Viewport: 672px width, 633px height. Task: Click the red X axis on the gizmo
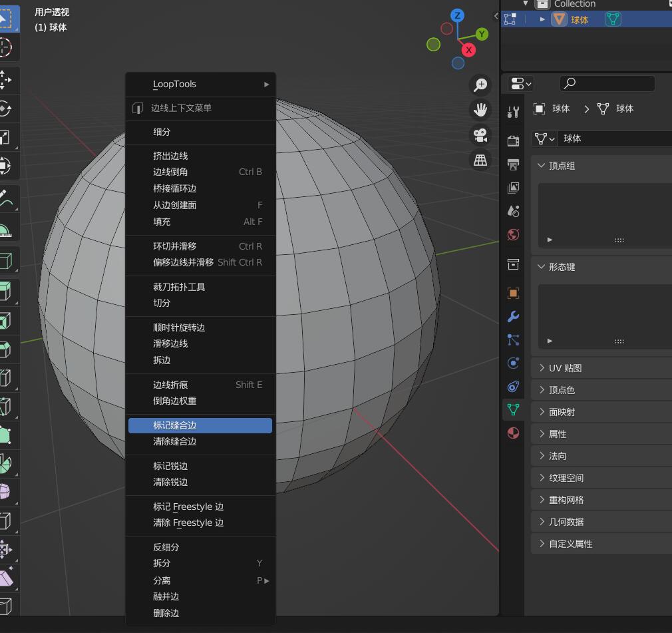468,50
